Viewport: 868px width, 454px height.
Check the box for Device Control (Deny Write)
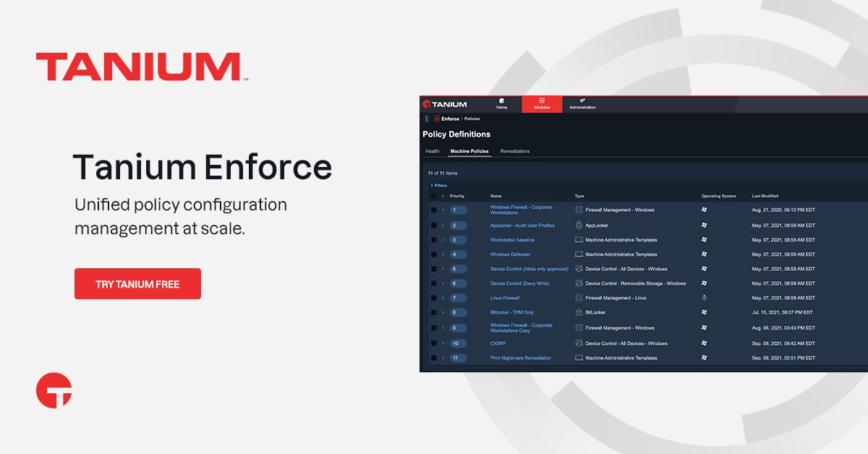click(434, 283)
